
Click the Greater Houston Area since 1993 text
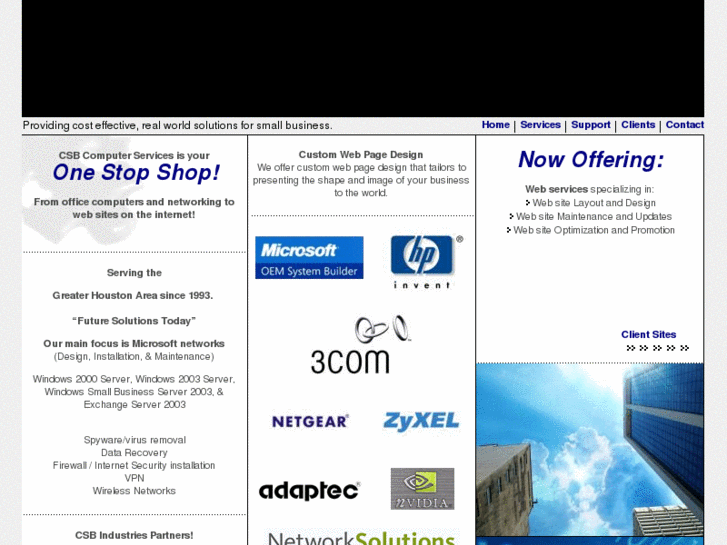click(x=133, y=295)
